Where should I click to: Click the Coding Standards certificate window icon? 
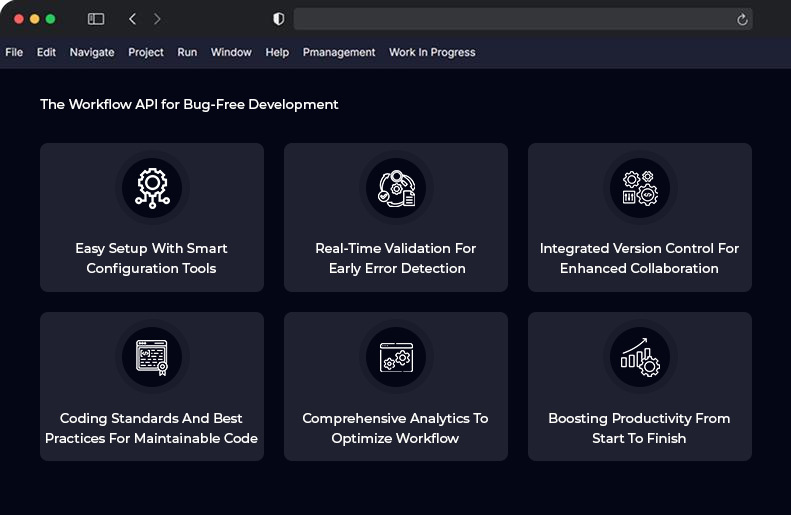[152, 357]
